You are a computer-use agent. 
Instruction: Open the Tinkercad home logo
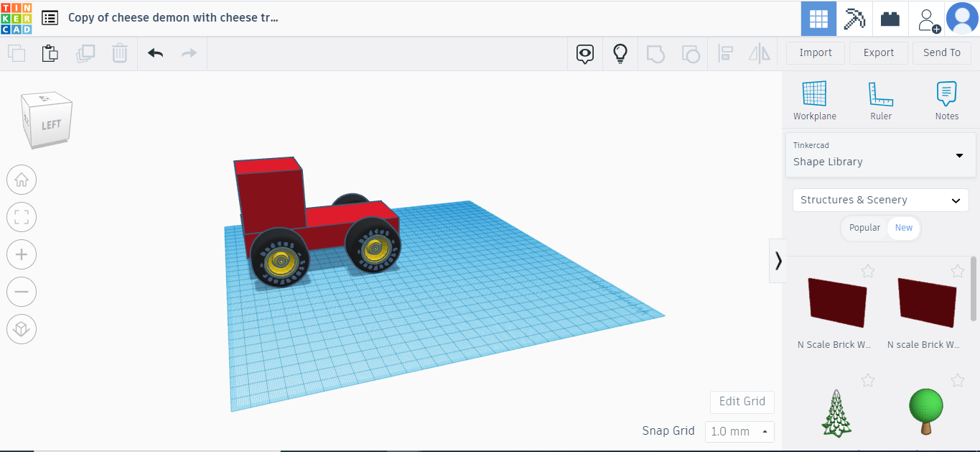(17, 18)
